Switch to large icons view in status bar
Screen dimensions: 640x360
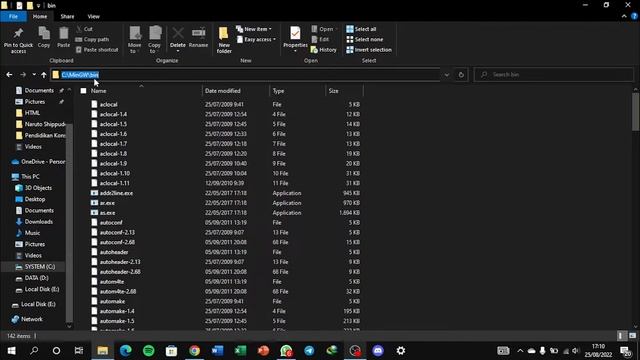click(x=633, y=336)
